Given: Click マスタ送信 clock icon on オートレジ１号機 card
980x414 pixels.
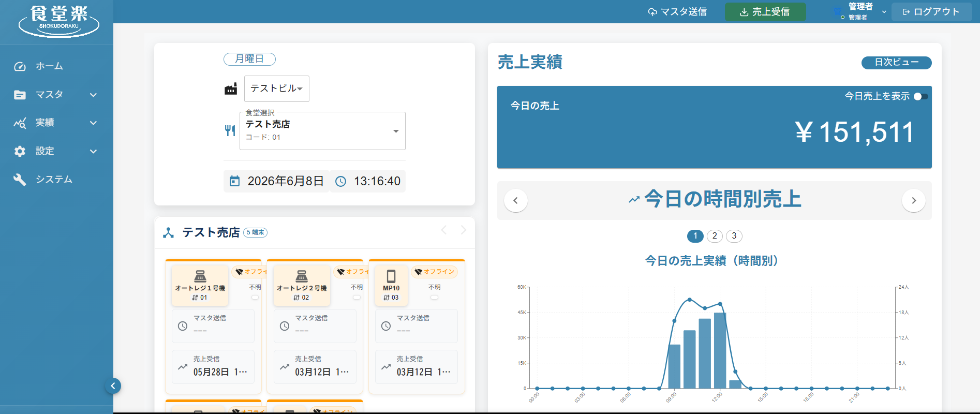Looking at the screenshot, I should 183,326.
